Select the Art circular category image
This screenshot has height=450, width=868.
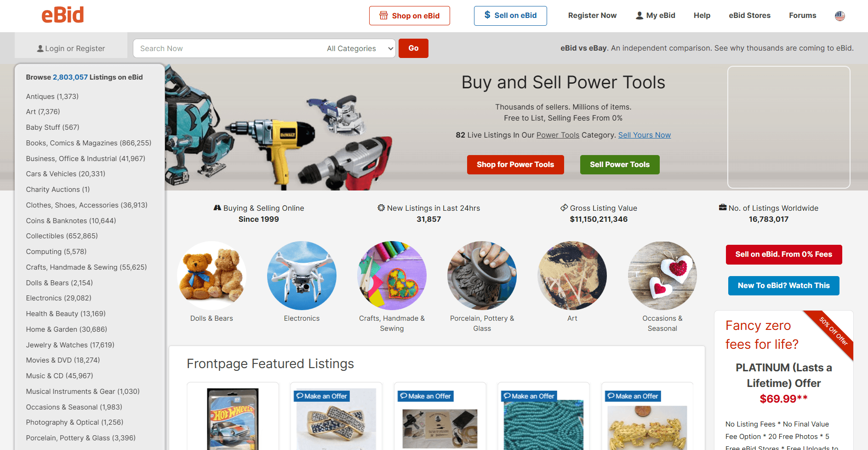[x=572, y=276]
